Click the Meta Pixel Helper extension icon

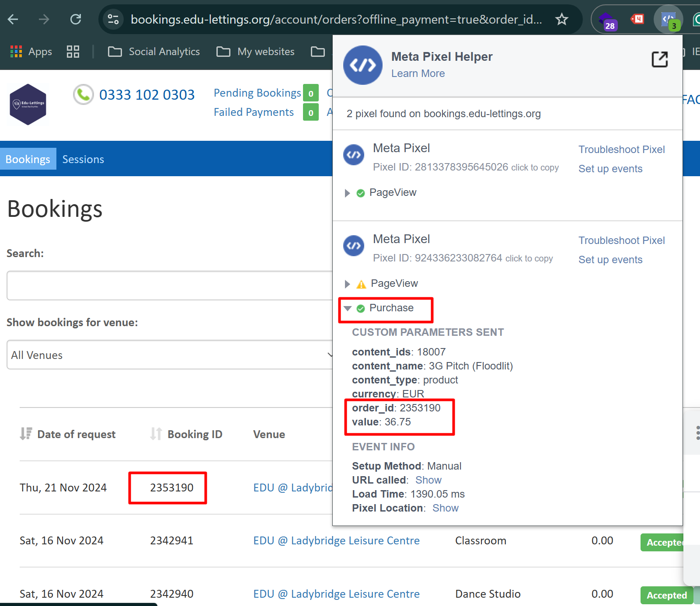(668, 19)
